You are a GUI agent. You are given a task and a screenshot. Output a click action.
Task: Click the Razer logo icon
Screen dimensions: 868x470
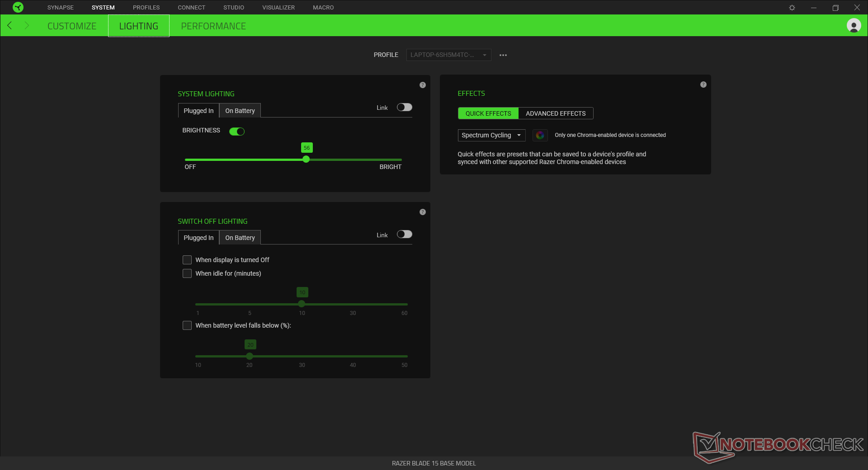(x=18, y=7)
